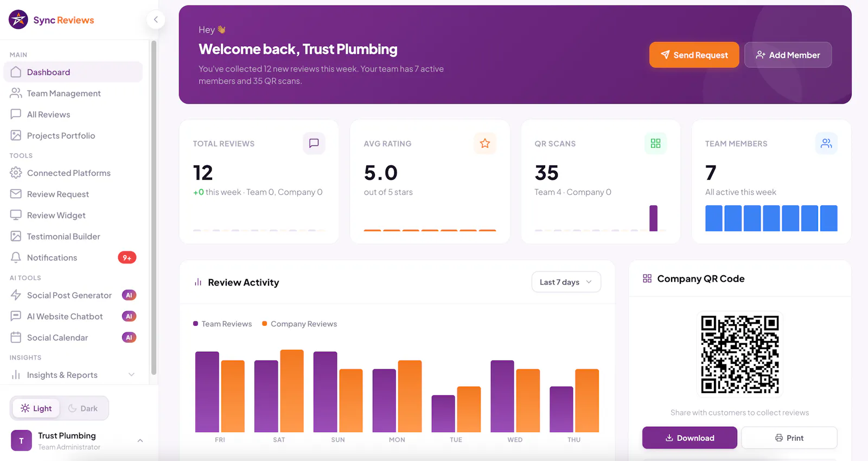
Task: Open the Last 7 days dropdown
Action: click(x=566, y=282)
